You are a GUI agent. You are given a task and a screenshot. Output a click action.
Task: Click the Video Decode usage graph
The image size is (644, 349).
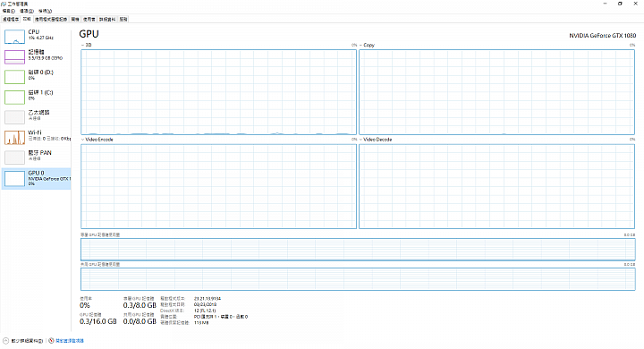(x=497, y=186)
